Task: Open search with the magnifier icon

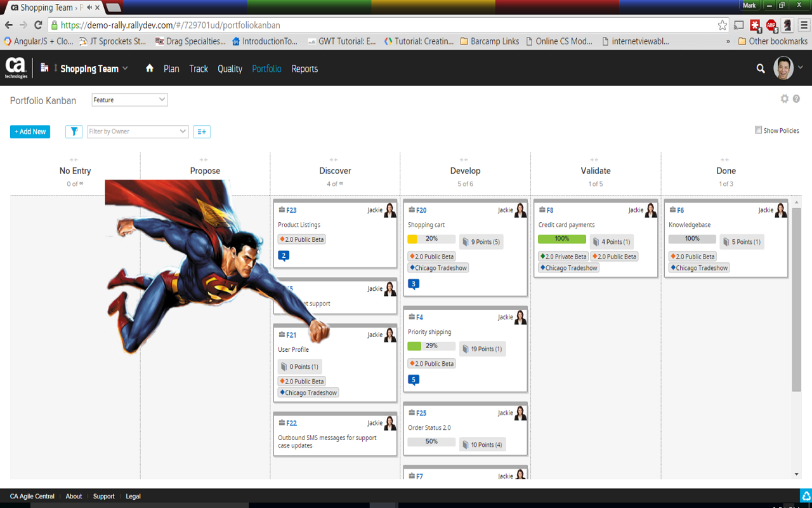Action: coord(760,69)
